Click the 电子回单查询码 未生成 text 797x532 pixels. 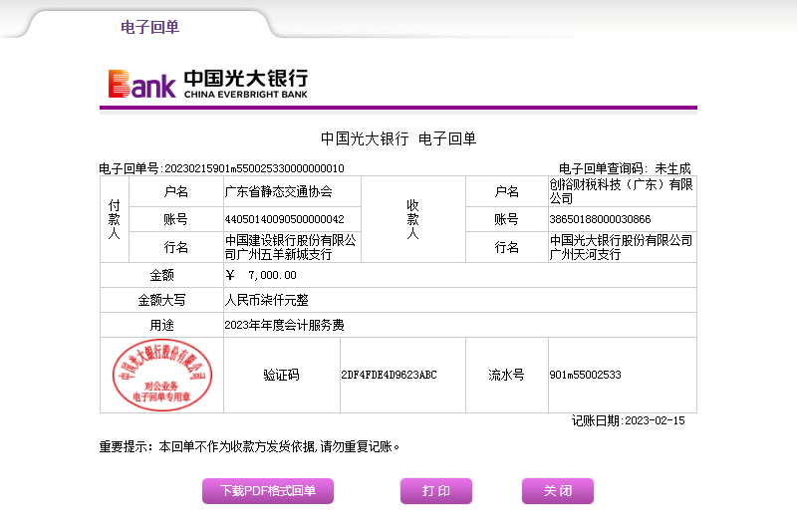624,168
